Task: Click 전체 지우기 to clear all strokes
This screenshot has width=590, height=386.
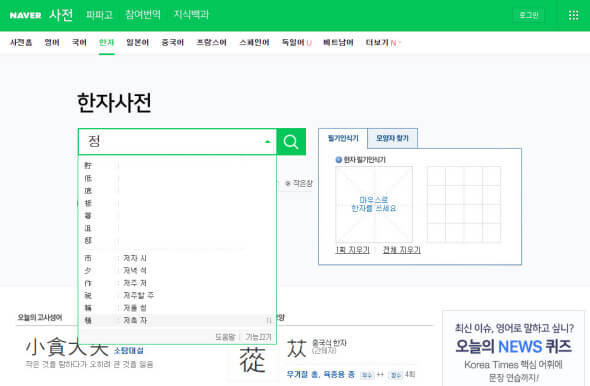Action: pyautogui.click(x=401, y=250)
